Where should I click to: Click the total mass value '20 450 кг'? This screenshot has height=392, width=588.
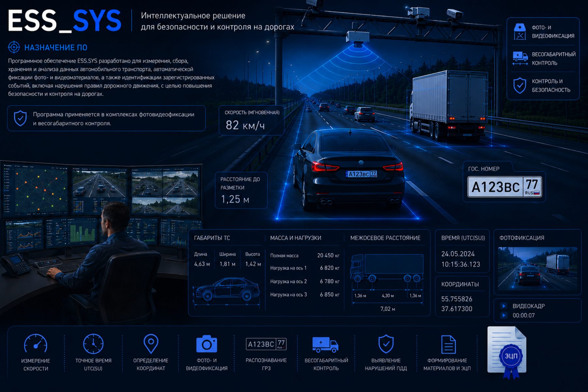[328, 255]
